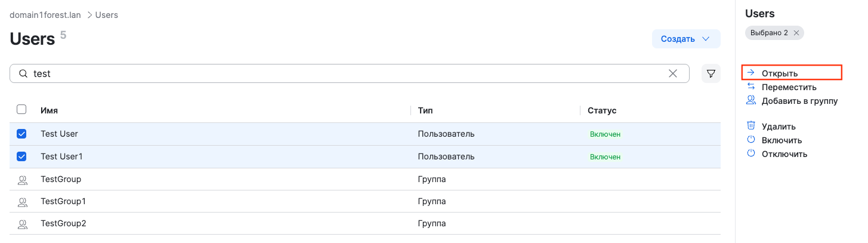This screenshot has height=243, width=868.
Task: Clear the search field with X icon
Action: point(673,73)
